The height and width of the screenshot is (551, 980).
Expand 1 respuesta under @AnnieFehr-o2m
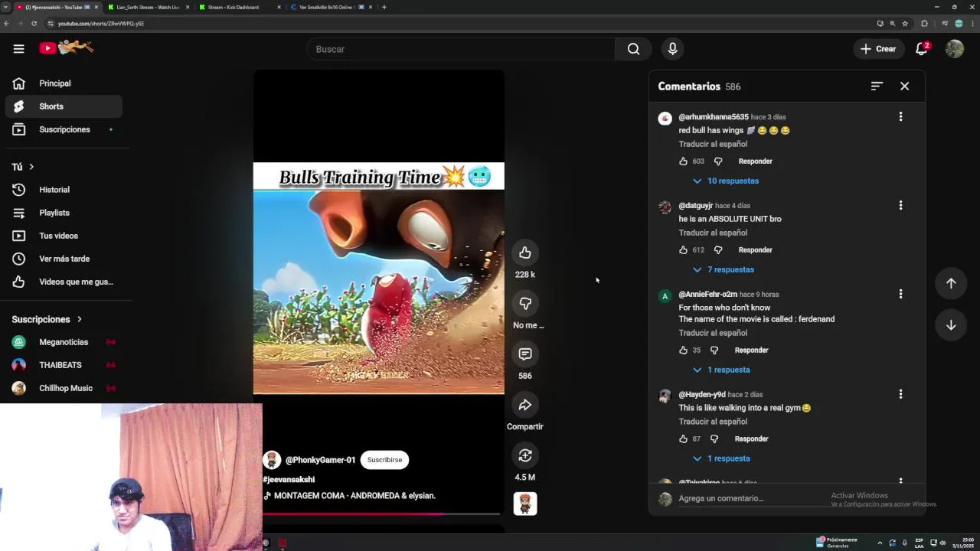coord(720,370)
